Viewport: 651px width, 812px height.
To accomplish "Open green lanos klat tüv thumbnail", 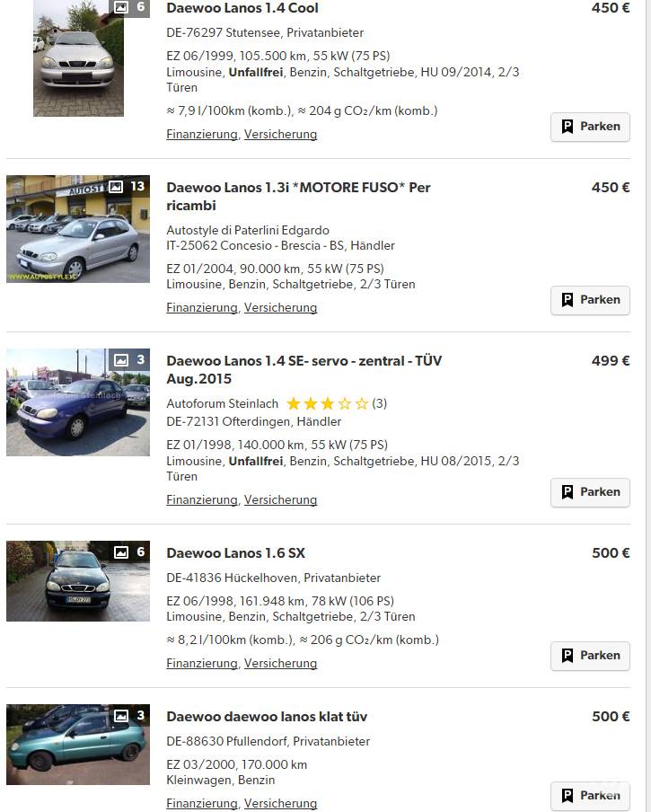I will pos(78,745).
